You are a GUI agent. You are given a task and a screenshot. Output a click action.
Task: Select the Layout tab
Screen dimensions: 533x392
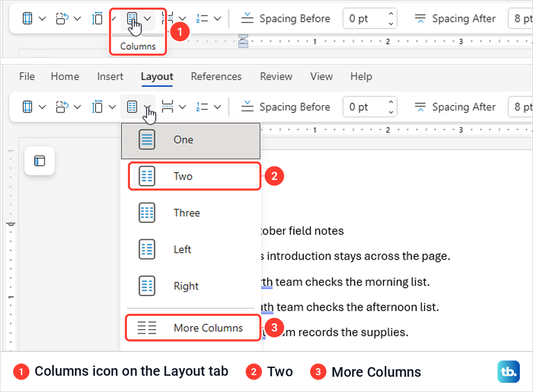click(157, 77)
